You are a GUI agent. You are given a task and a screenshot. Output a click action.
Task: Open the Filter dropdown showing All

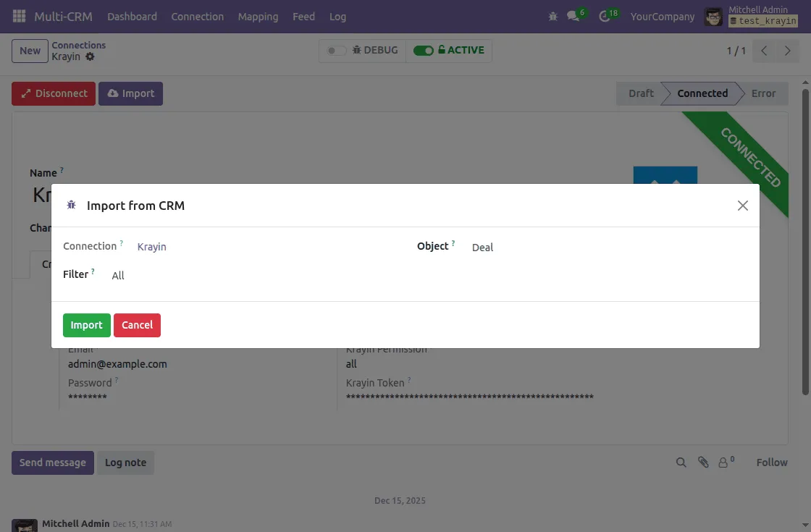tap(253, 276)
